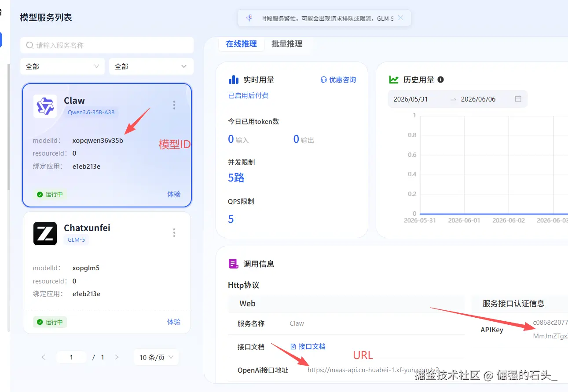568x392 pixels.
Task: Click the 0 输入 token count
Action: click(238, 139)
